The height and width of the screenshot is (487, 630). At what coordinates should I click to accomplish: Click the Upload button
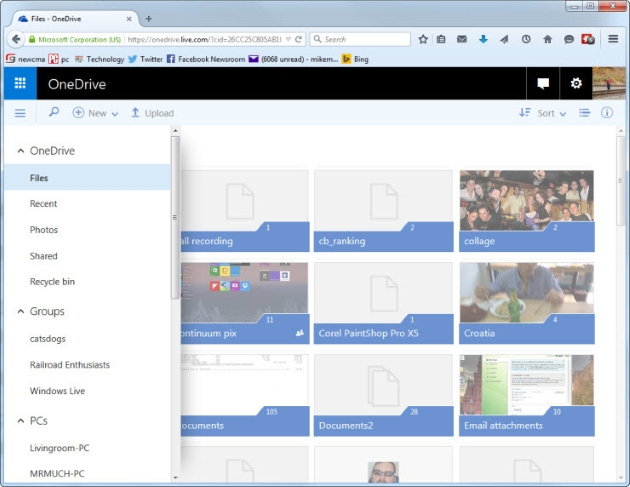click(x=152, y=113)
